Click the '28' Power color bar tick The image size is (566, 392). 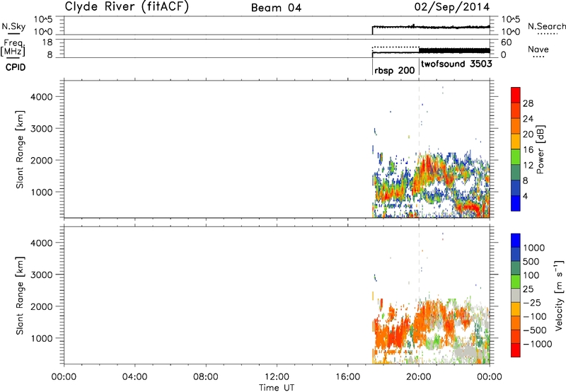coord(528,103)
